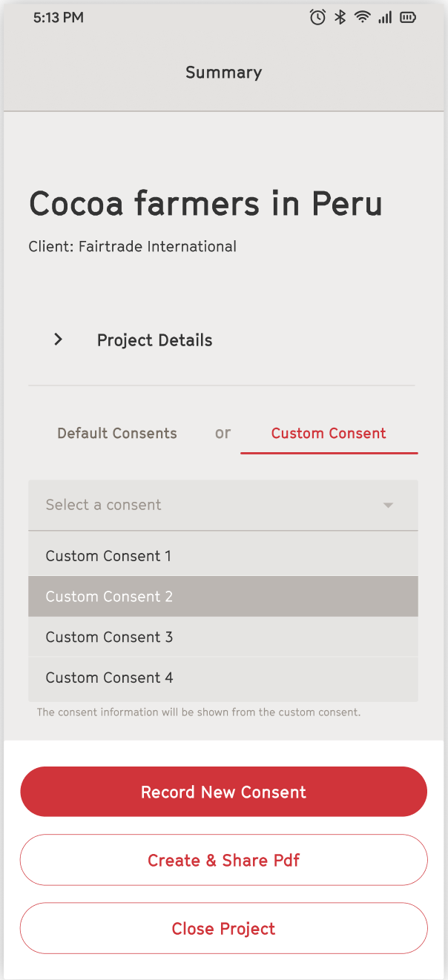448x980 pixels.
Task: Choose Custom Consent 2 option
Action: coord(223,597)
